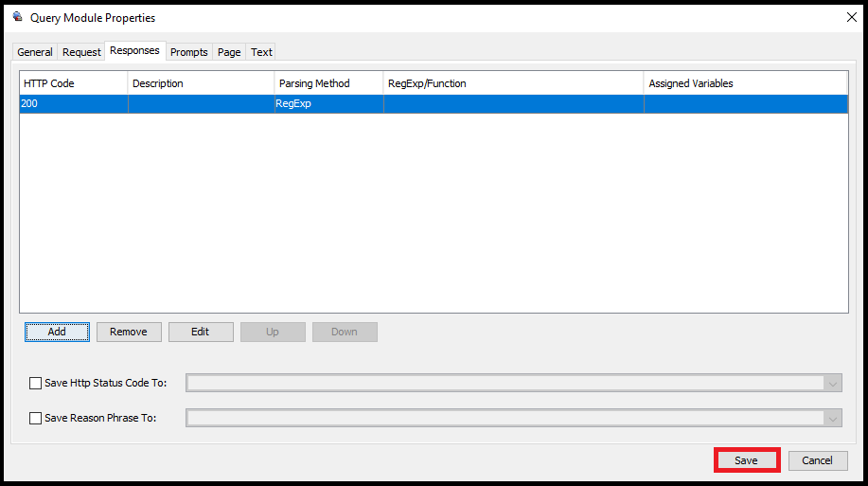Click the disabled Down button
868x486 pixels.
345,332
